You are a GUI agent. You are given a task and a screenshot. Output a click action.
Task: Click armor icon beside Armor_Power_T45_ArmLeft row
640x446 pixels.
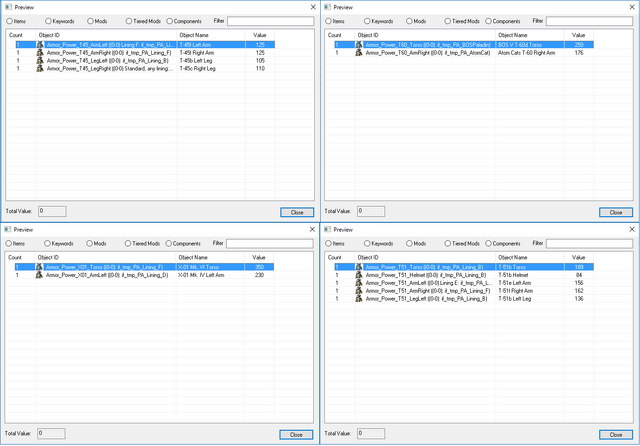[40, 44]
